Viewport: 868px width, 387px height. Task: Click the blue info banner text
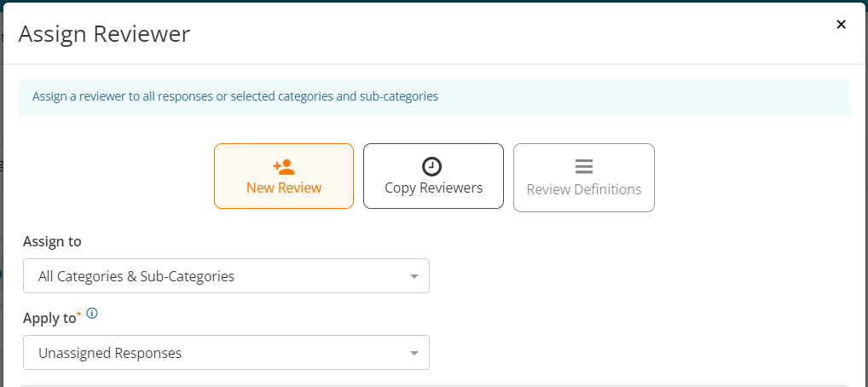(x=235, y=96)
